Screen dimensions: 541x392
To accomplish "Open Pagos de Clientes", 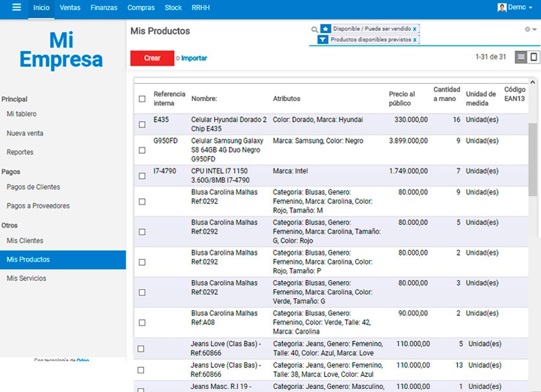I will point(33,187).
